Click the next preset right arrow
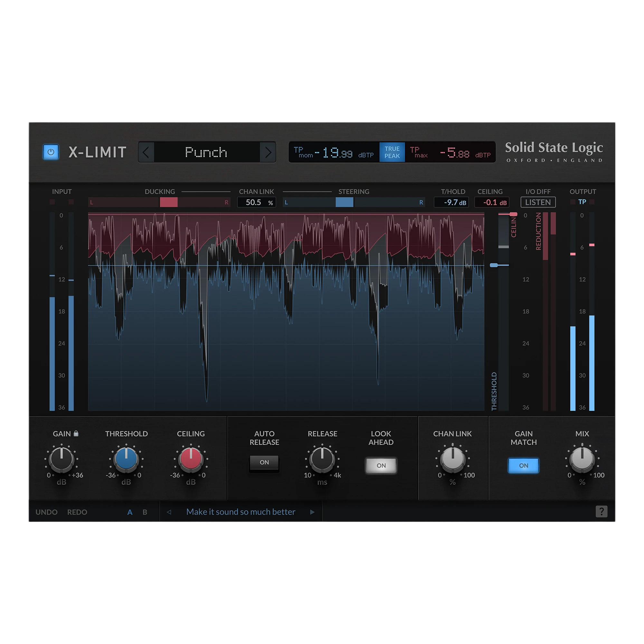Viewport: 644px width, 644px height. point(268,152)
